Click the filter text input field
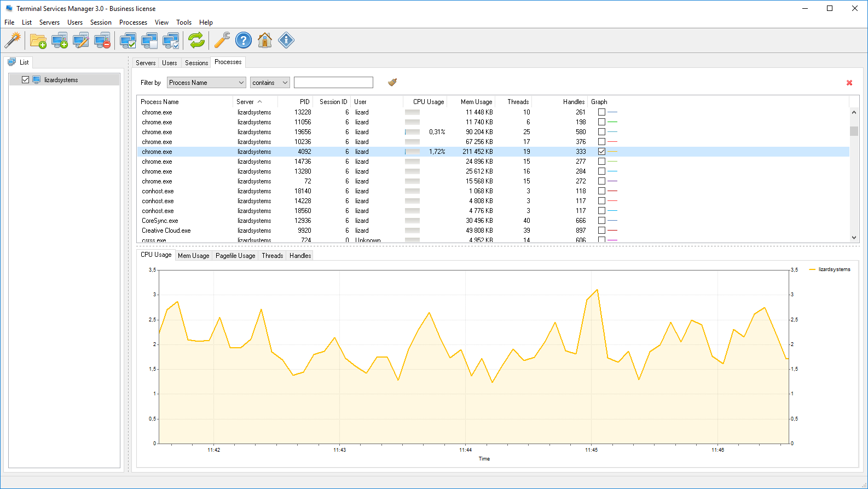 (x=333, y=83)
